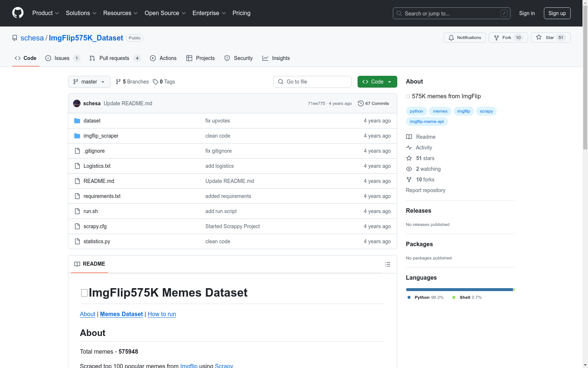Star the ImgFlip575K_Dataset repository
Screen dimensions: 588x368
pos(551,38)
